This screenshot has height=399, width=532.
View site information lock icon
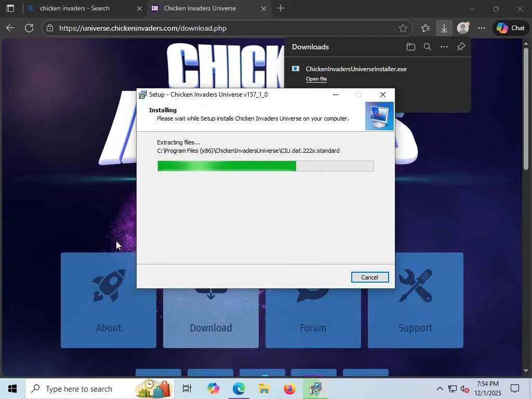click(x=50, y=28)
